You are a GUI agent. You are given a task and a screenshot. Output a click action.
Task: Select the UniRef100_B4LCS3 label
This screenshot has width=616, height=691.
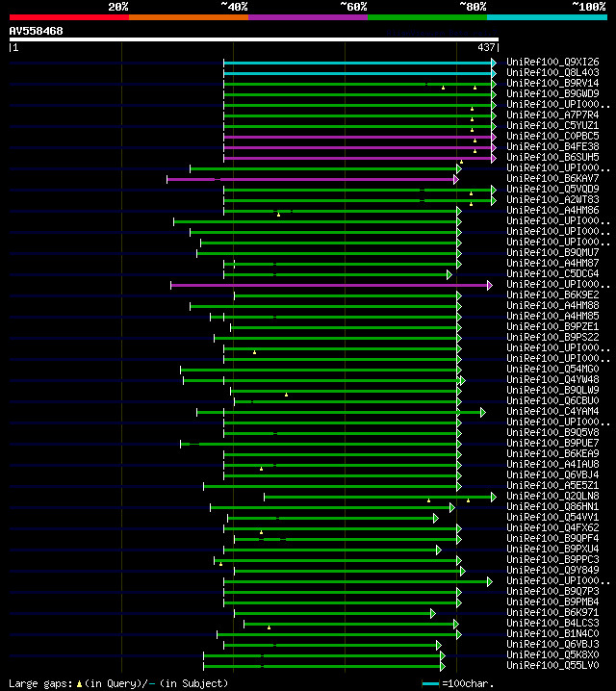pos(552,623)
